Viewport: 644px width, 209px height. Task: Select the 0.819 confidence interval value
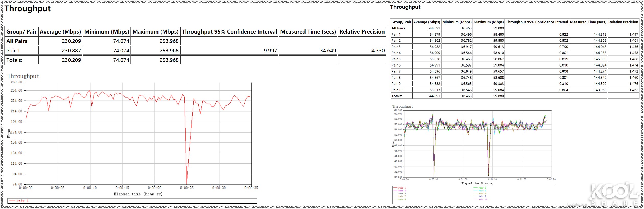(563, 59)
